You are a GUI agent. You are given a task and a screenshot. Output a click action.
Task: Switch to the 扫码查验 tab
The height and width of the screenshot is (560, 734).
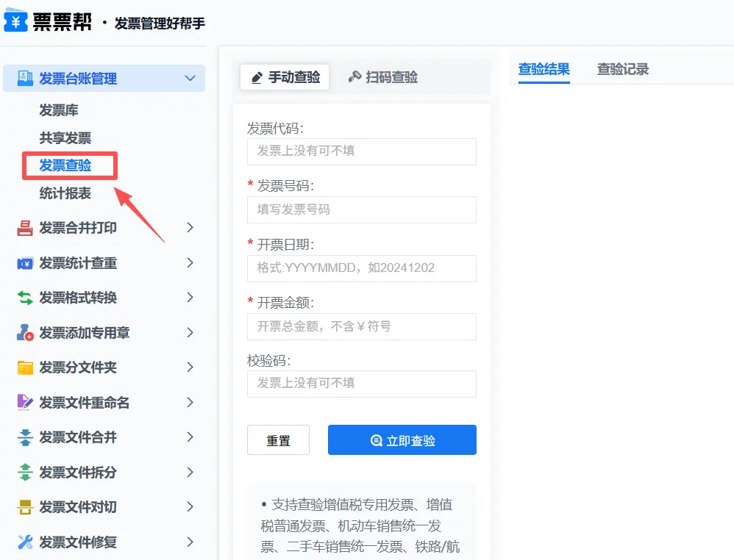(x=382, y=77)
